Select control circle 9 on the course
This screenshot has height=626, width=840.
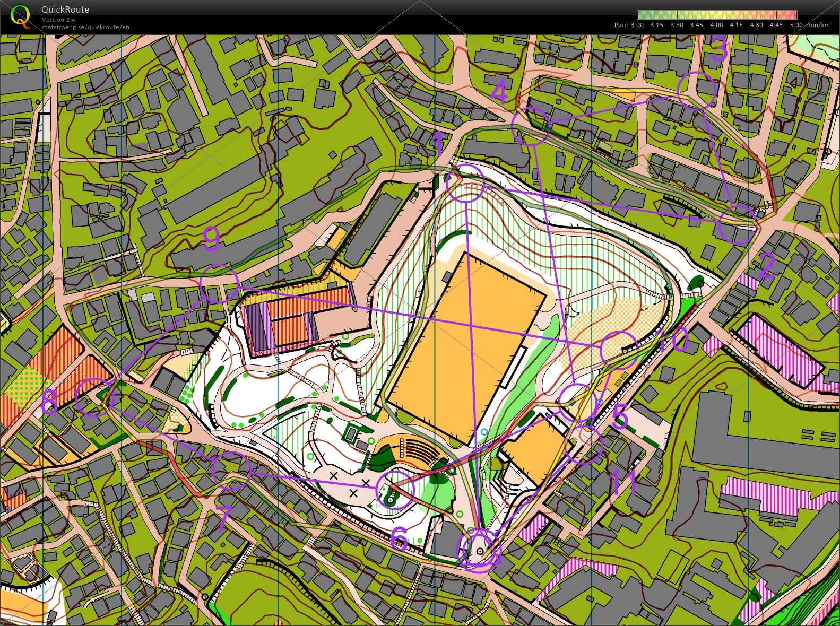(219, 284)
